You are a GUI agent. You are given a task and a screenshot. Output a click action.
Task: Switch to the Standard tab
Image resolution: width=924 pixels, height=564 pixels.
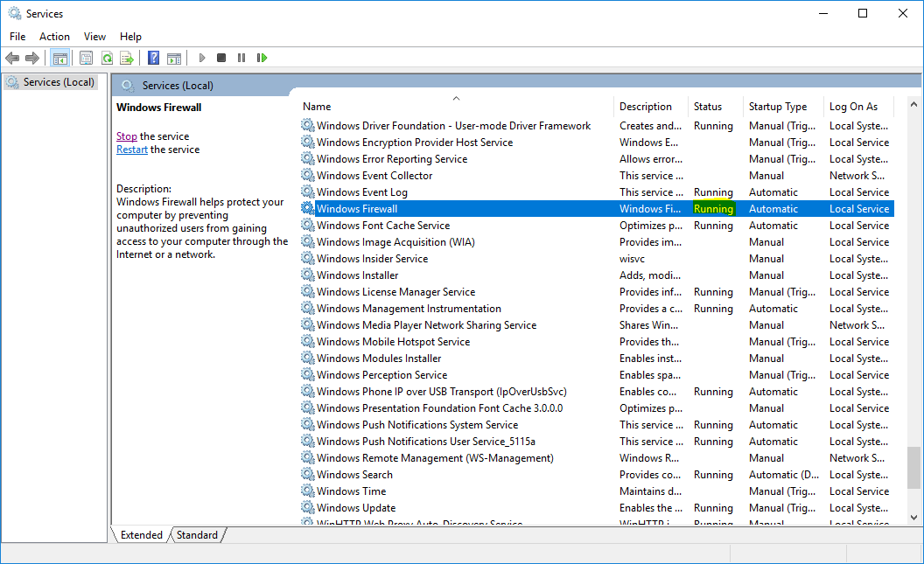[197, 534]
